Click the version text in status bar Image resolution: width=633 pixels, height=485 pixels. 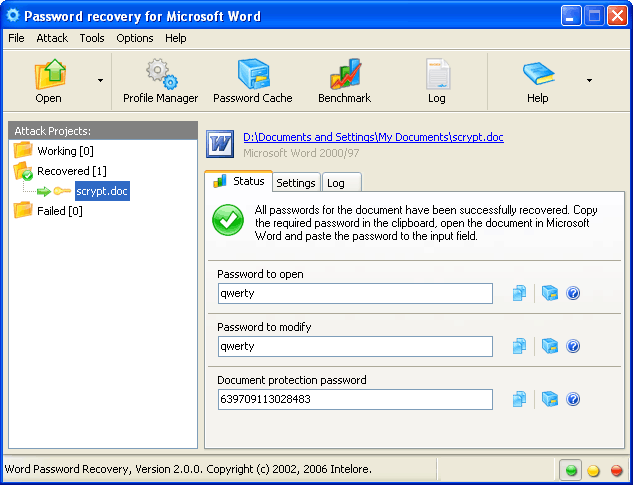188,470
